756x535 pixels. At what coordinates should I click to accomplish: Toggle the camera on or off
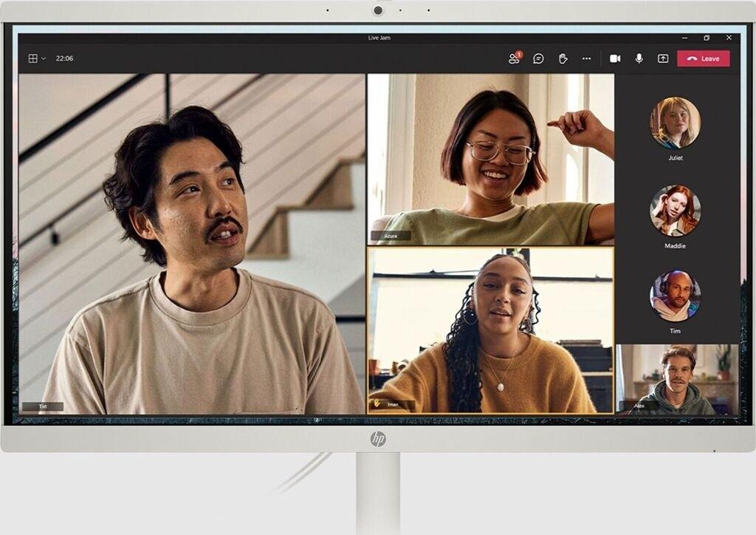click(615, 58)
